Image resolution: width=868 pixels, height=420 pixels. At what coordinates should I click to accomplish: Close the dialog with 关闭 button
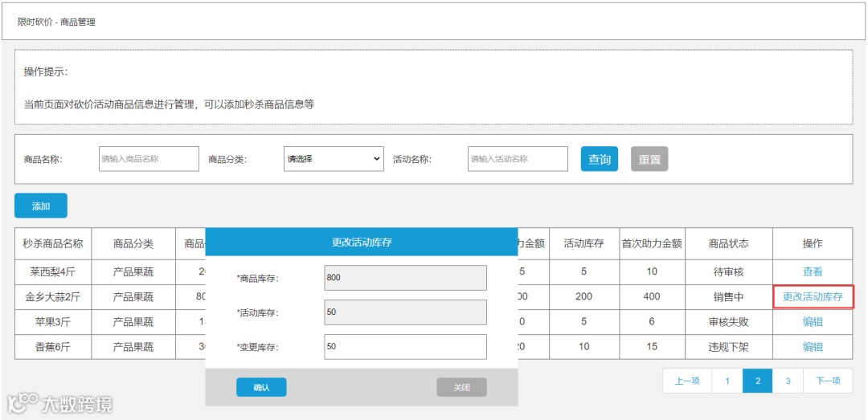click(x=461, y=387)
